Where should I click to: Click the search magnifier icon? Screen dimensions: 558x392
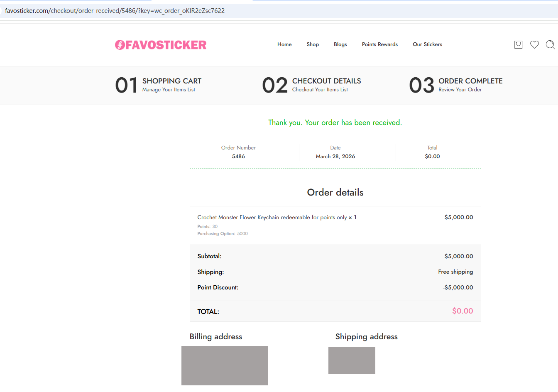(x=550, y=44)
